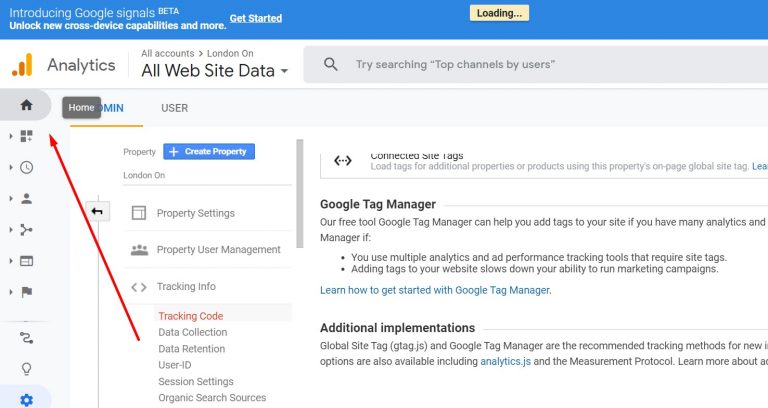The width and height of the screenshot is (768, 408).
Task: Open the Admin gear icon
Action: tap(26, 400)
